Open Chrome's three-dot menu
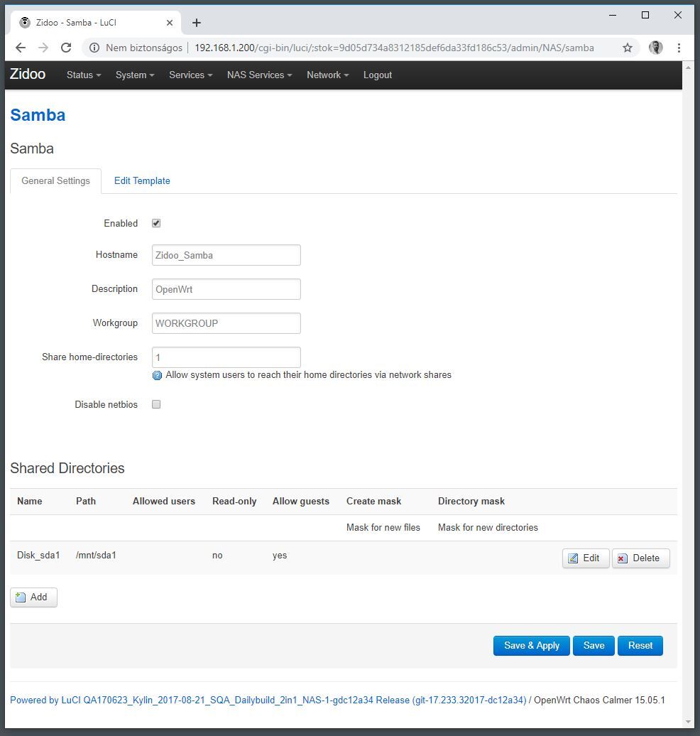 (679, 48)
